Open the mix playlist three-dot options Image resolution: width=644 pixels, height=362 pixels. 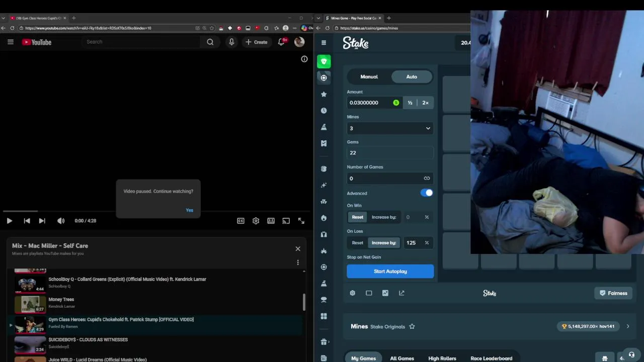coord(298,262)
